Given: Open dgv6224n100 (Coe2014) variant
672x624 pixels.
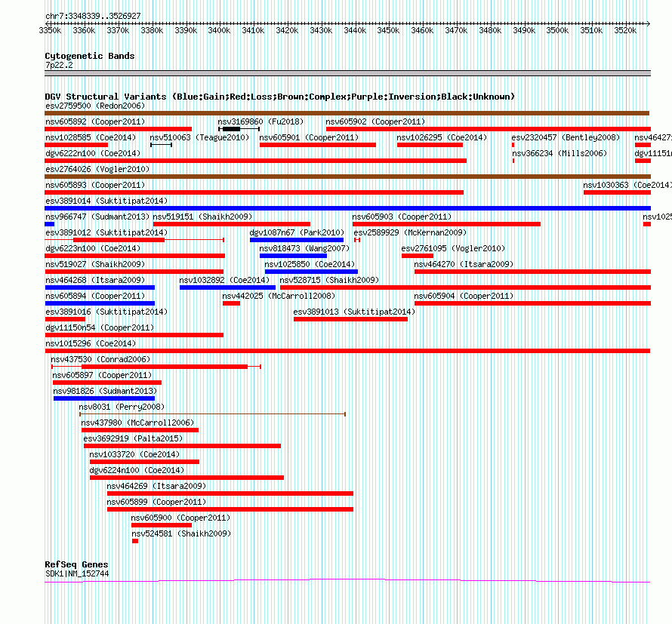Looking at the screenshot, I should pyautogui.click(x=137, y=470).
